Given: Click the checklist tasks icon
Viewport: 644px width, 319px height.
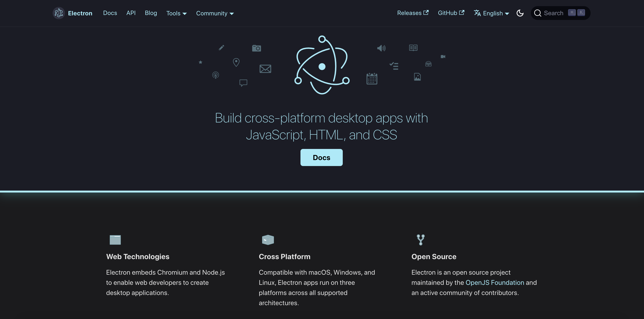Looking at the screenshot, I should point(394,66).
